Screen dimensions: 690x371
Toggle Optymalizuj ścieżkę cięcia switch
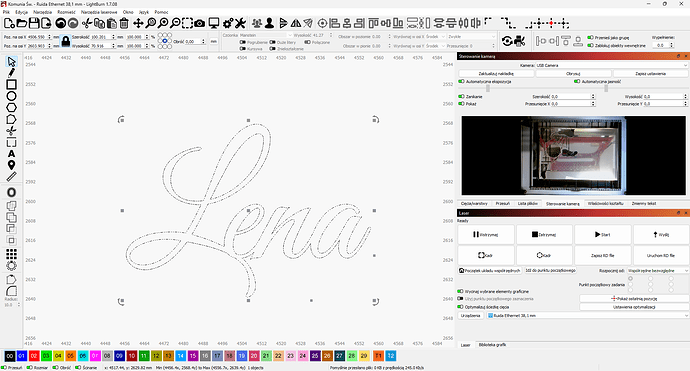pos(461,307)
